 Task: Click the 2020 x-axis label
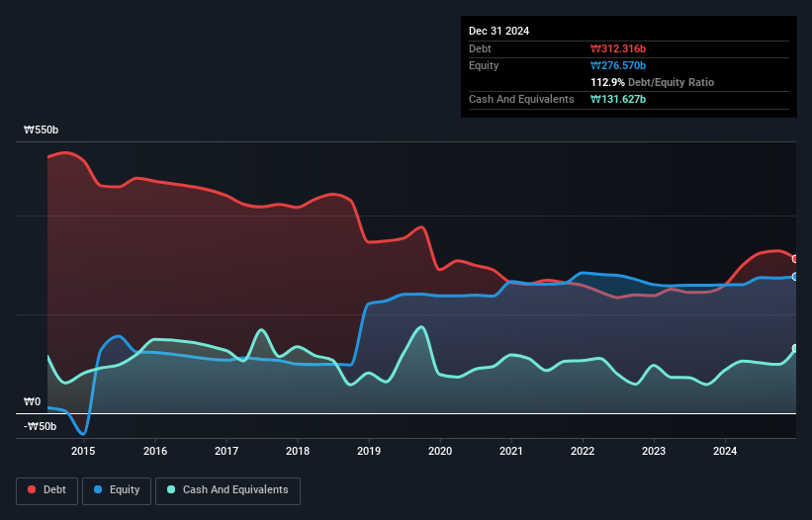pos(440,451)
